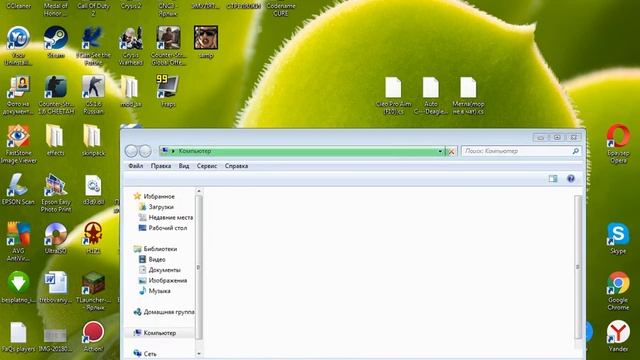Viewport: 640px width, 360px height.
Task: Select the Action! red recorder shortcut
Action: tap(93, 336)
